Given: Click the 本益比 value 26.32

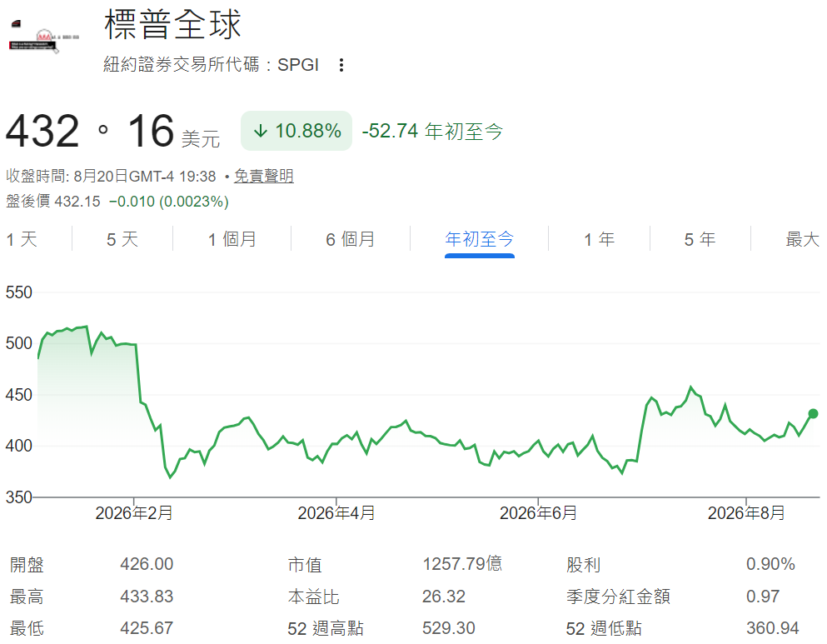Looking at the screenshot, I should [x=444, y=597].
